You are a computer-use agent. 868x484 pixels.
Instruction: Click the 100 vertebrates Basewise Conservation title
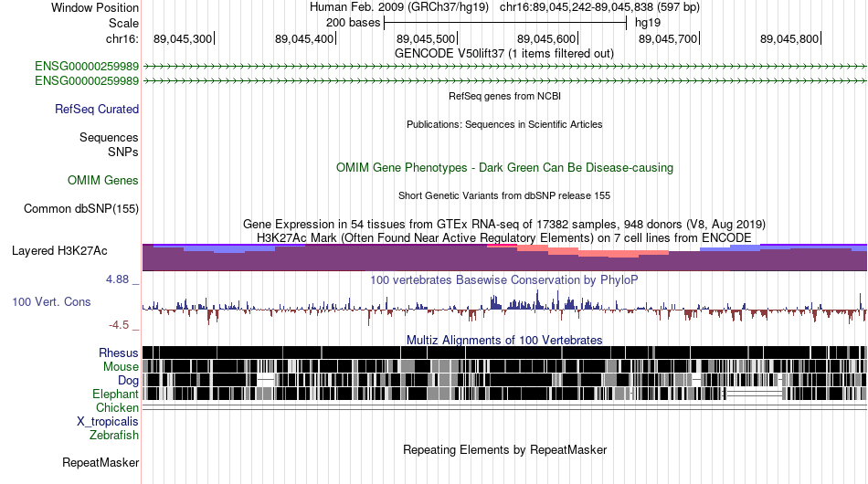click(x=504, y=279)
